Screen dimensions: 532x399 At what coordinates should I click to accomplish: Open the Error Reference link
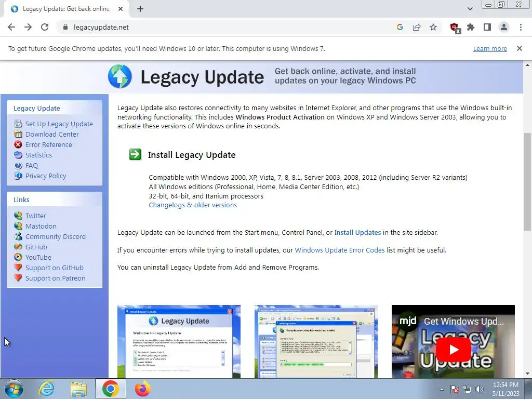pos(48,144)
